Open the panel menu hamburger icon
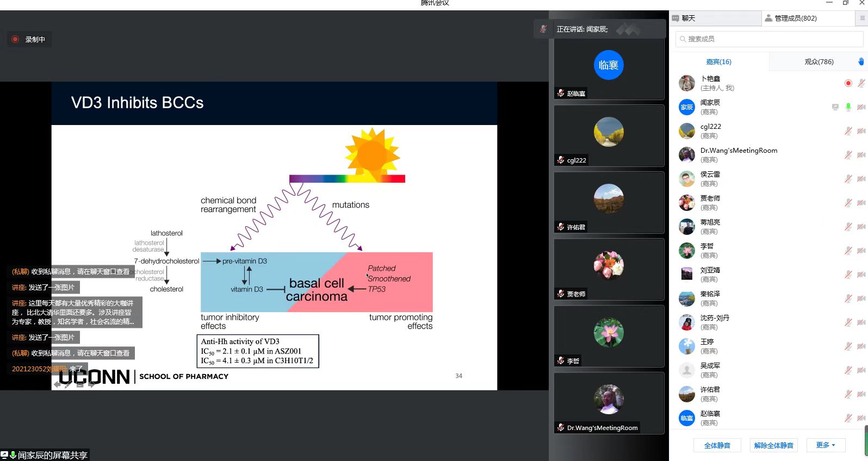Image resolution: width=868 pixels, height=461 pixels. [x=862, y=18]
